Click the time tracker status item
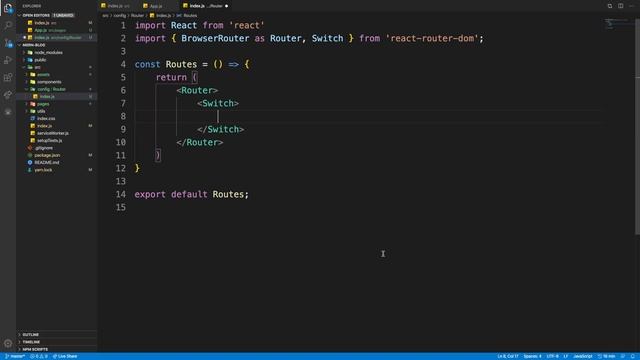 (x=606, y=356)
